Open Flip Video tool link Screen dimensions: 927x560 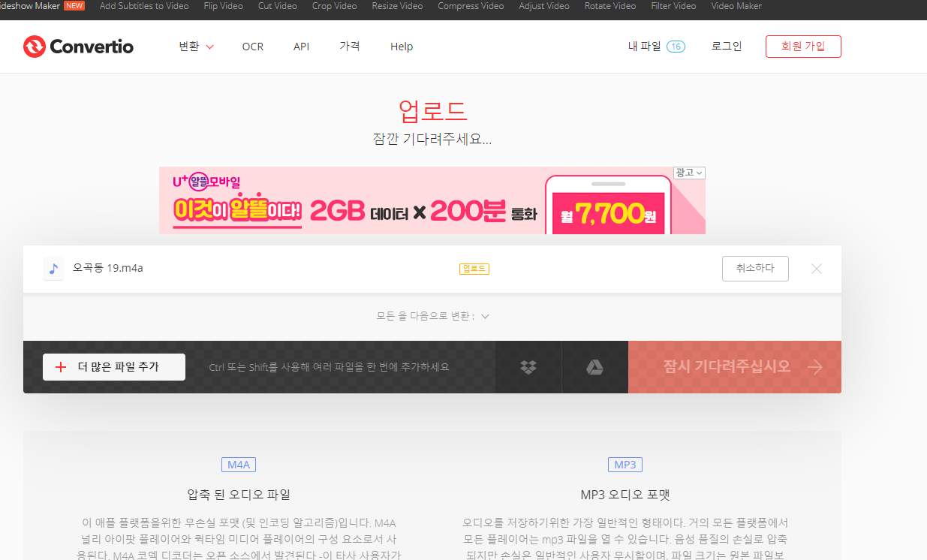click(x=223, y=6)
